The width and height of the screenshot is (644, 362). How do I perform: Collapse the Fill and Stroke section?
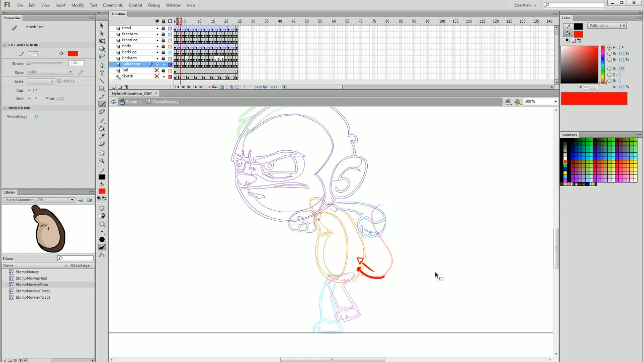point(5,45)
